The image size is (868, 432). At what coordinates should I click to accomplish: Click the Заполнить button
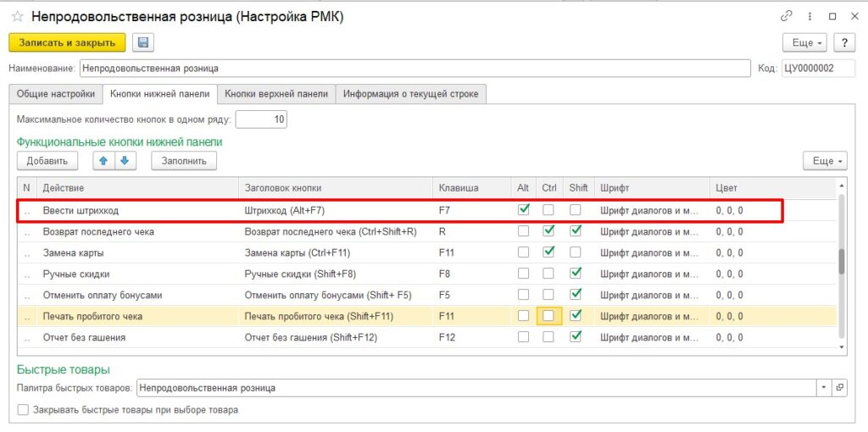tap(184, 160)
